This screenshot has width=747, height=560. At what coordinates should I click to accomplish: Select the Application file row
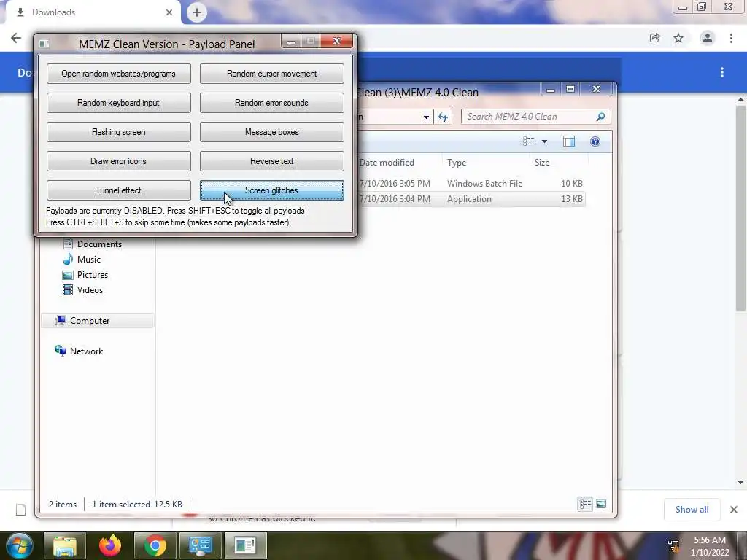[x=471, y=199]
